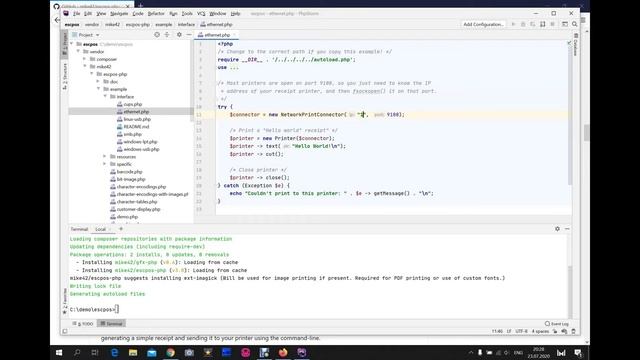This screenshot has height=360, width=640.
Task: Add a new terminal session tab
Action: coord(121,229)
